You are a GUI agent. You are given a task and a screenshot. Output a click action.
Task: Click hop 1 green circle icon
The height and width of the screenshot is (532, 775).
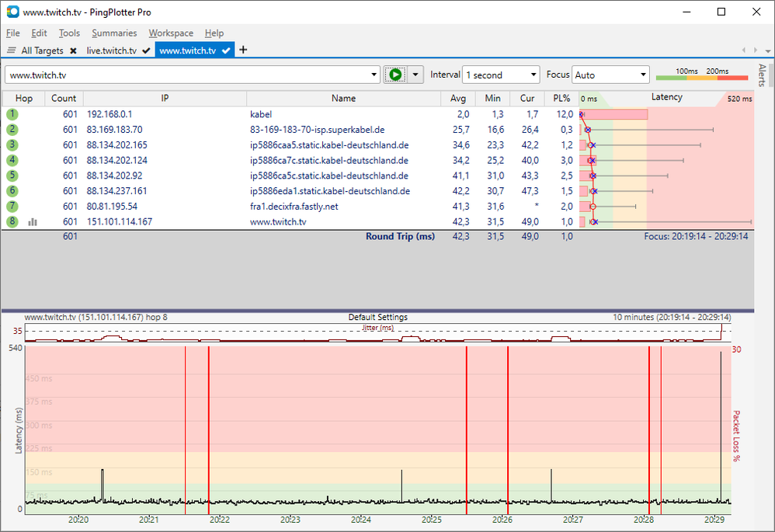pos(12,114)
